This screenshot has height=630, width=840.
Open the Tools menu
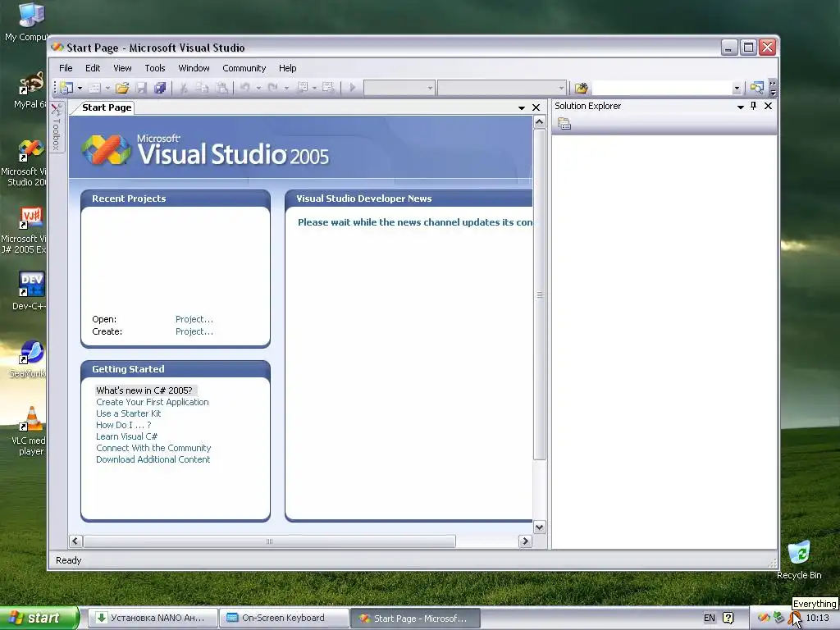[155, 68]
